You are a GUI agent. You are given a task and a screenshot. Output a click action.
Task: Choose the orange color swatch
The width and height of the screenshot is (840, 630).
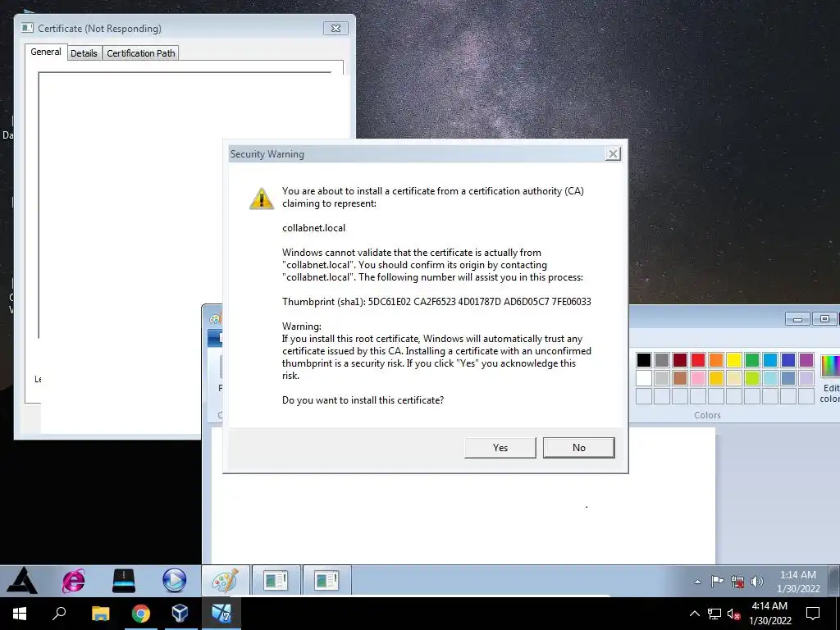pyautogui.click(x=716, y=360)
